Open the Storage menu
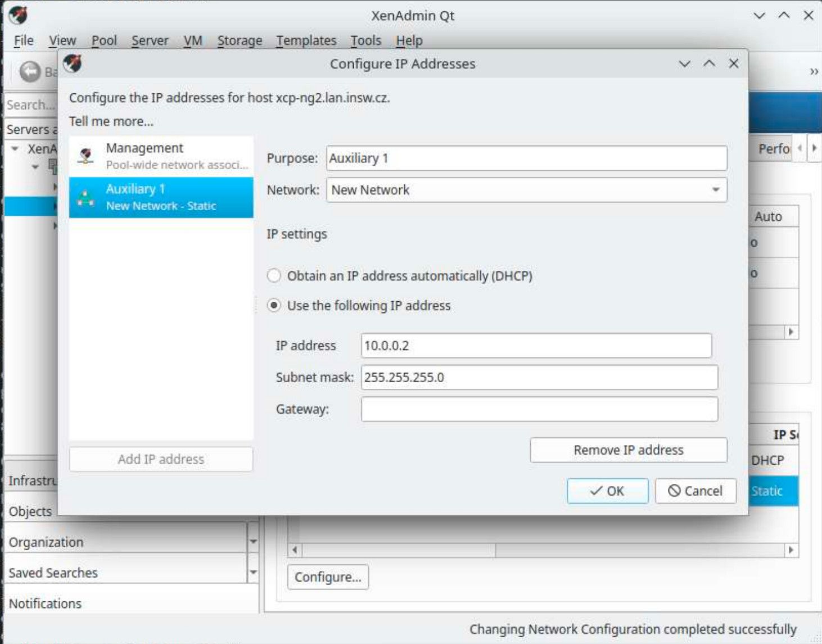 [x=240, y=40]
